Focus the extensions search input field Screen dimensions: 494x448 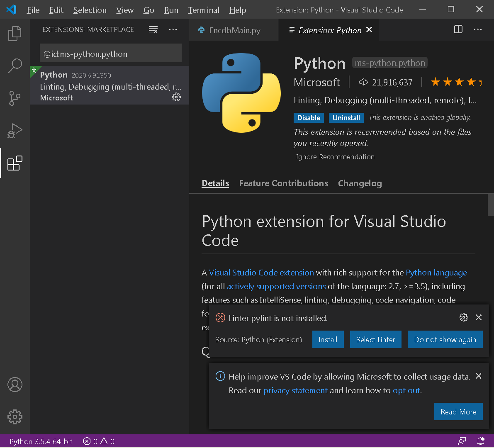[x=111, y=54]
